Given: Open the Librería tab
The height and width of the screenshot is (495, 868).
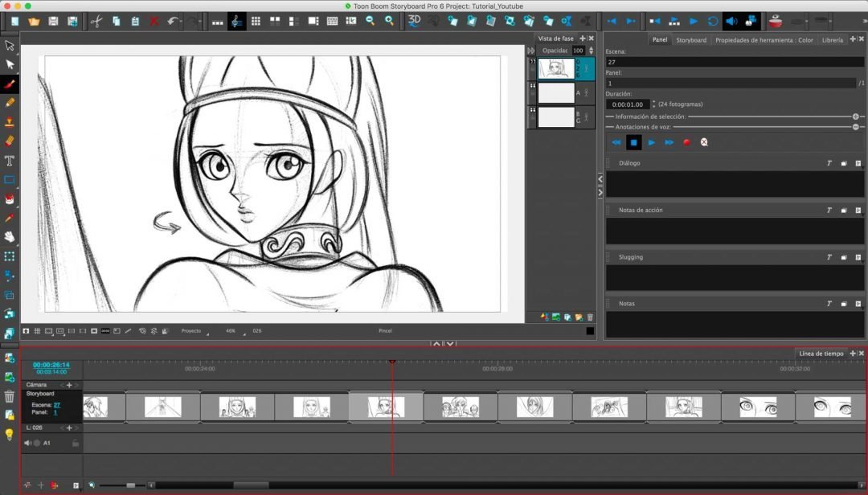Looking at the screenshot, I should pos(832,40).
